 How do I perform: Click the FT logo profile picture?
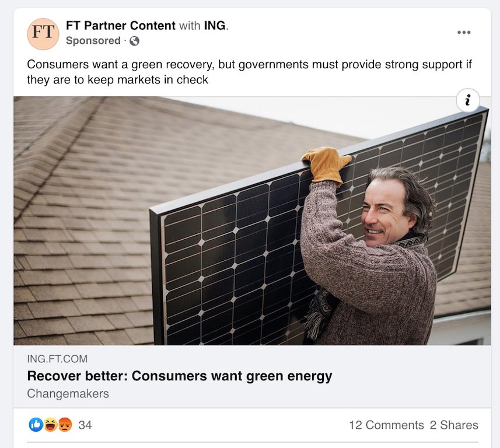[43, 34]
